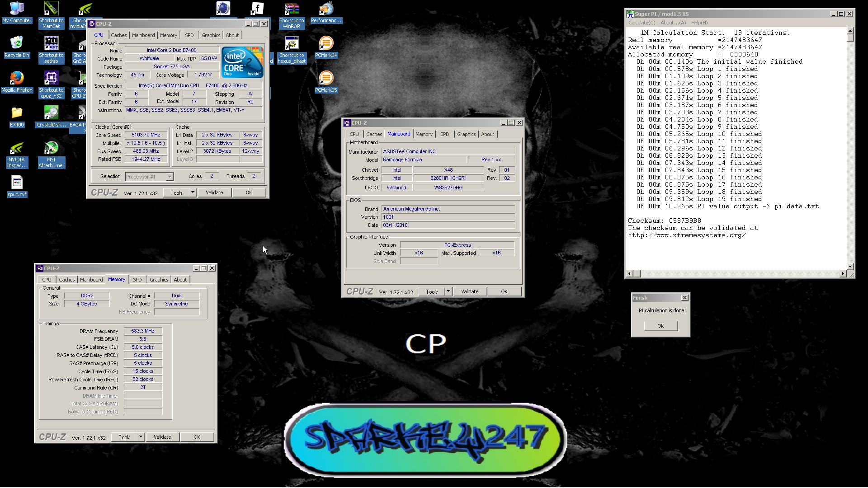The height and width of the screenshot is (488, 868).
Task: Click Super PI vertical scrollbar up arrow
Action: tap(850, 31)
